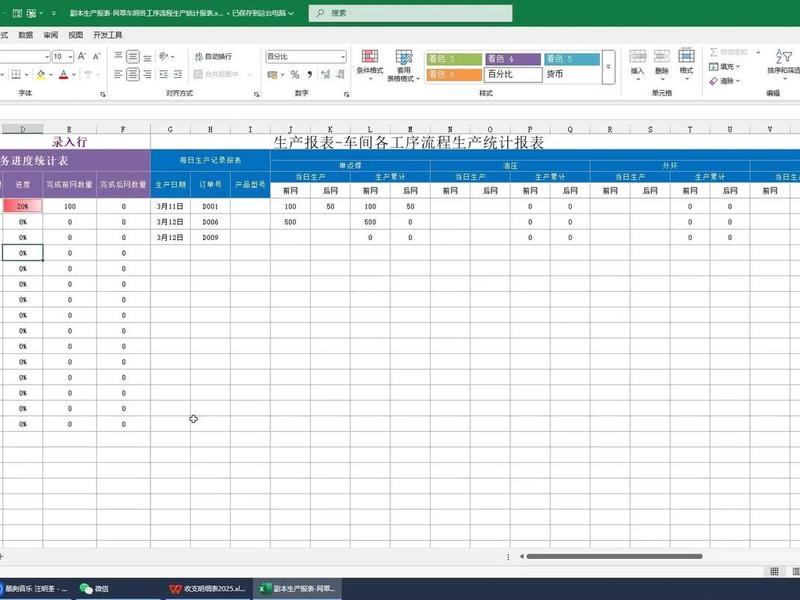Image resolution: width=800 pixels, height=600 pixels.
Task: Toggle 自动换行 wrap text
Action: 213,56
